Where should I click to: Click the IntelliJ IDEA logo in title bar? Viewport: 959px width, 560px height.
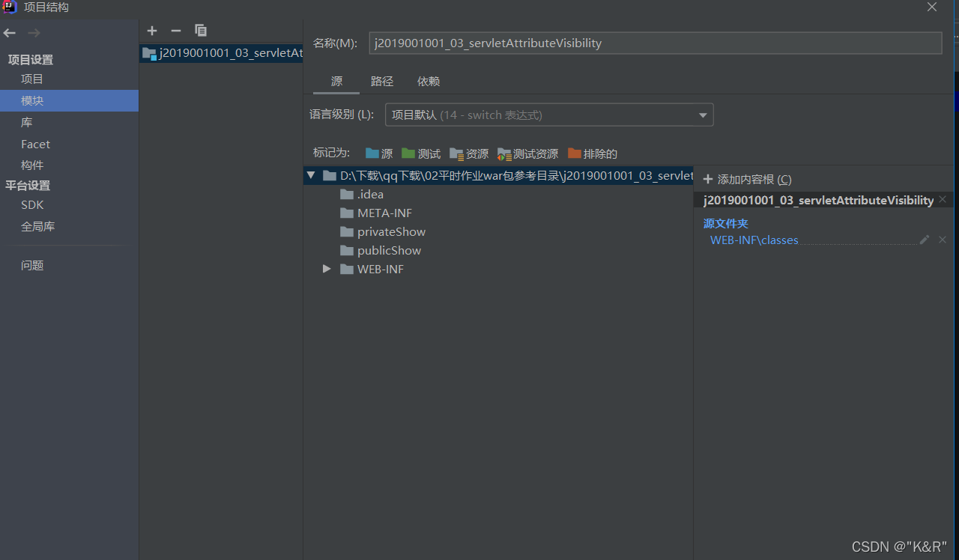point(10,7)
